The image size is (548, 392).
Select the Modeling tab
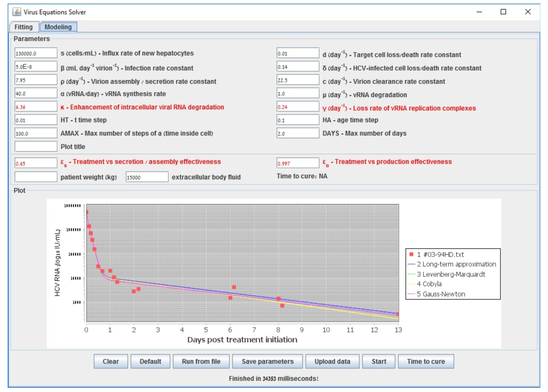click(58, 27)
